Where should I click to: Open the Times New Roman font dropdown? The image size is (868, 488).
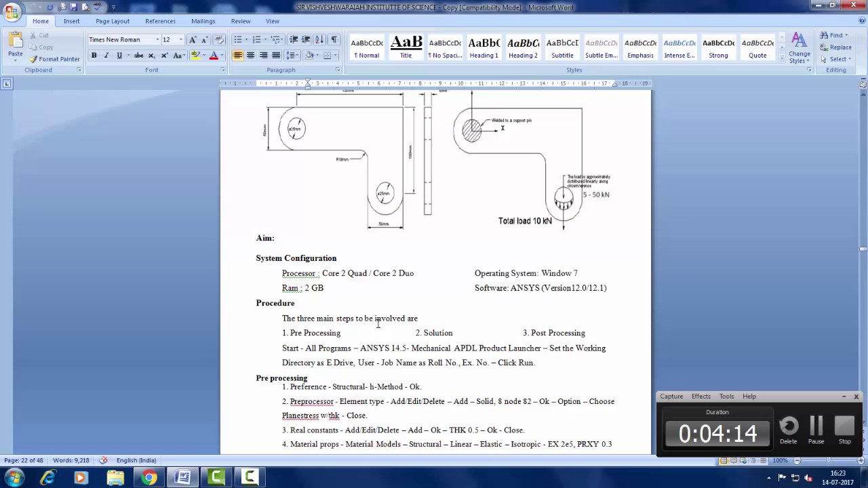[157, 39]
